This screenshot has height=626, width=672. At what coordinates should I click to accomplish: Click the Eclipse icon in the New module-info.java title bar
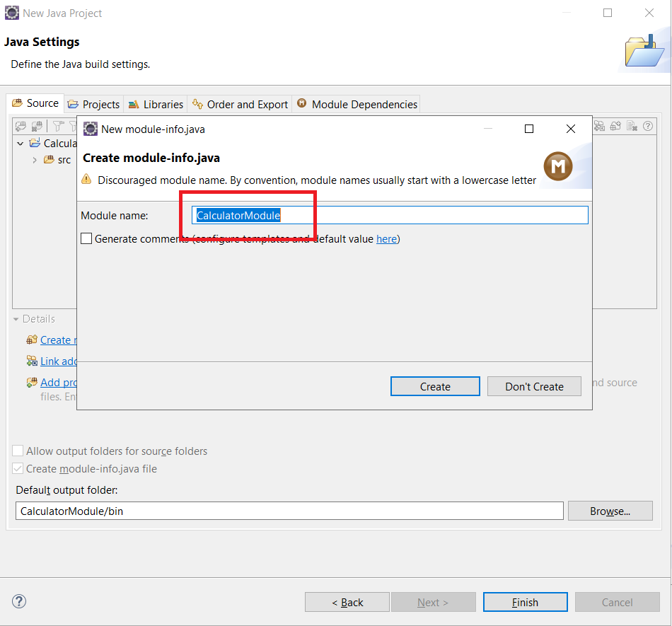90,129
